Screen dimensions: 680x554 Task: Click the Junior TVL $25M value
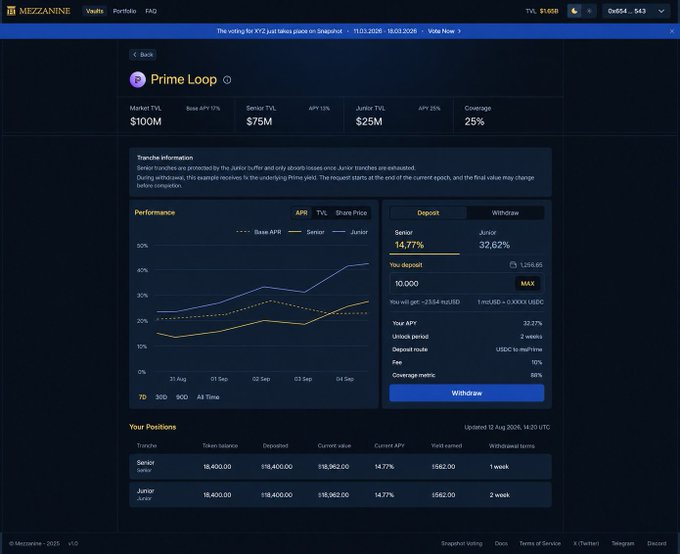pyautogui.click(x=369, y=122)
